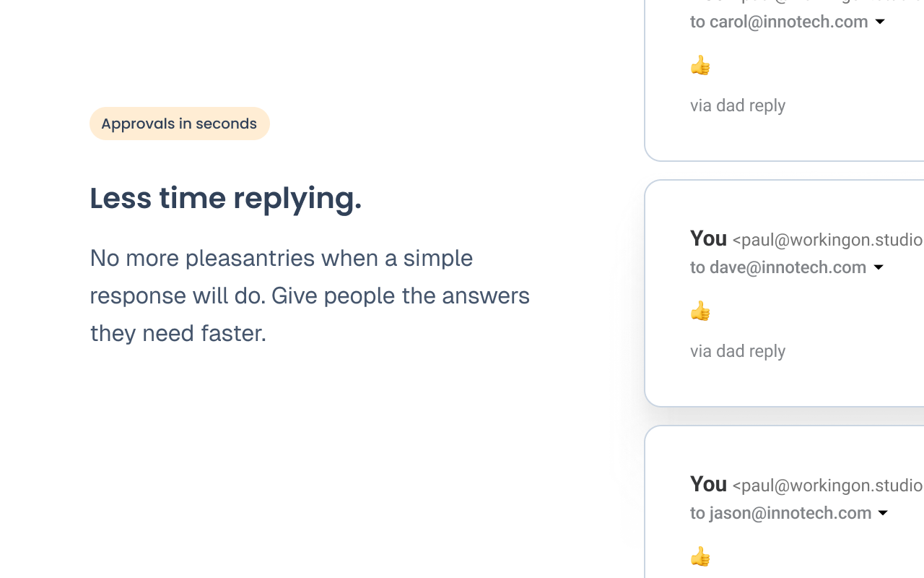Expand recipient details next to carol@innotech.com
Viewport: 924px width, 578px height.
pyautogui.click(x=880, y=22)
